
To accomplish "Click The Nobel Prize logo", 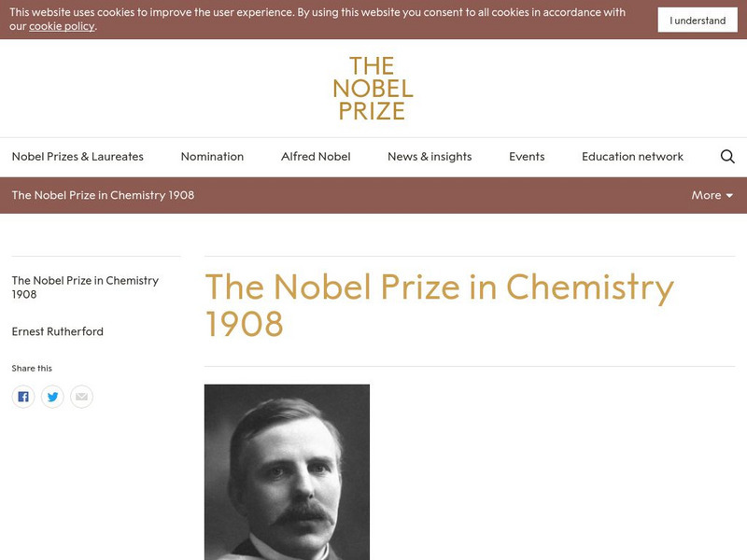I will point(373,89).
